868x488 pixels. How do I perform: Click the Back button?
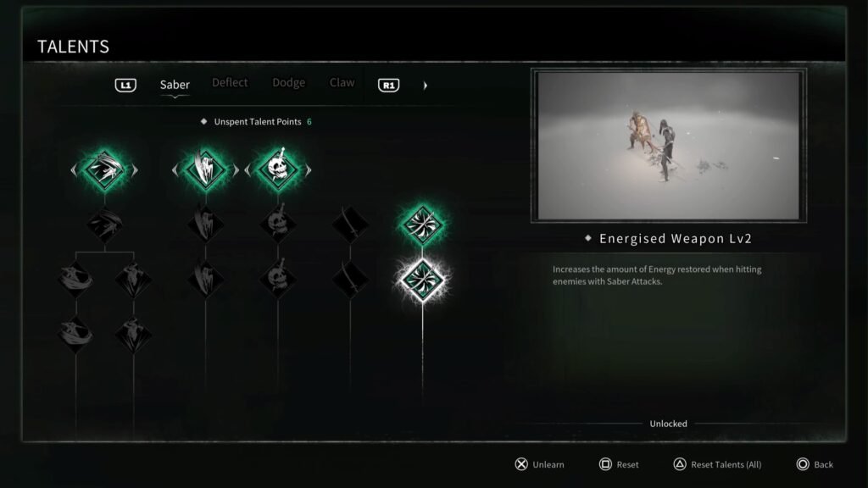[x=815, y=464]
